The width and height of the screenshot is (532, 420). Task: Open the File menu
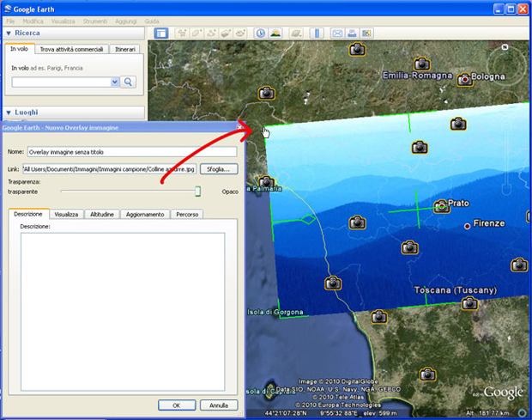click(x=10, y=21)
